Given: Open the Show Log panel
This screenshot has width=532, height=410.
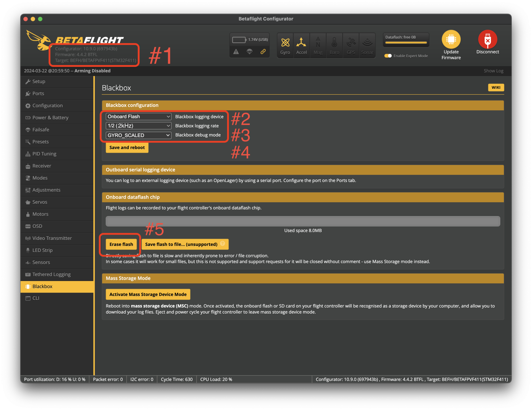Looking at the screenshot, I should pyautogui.click(x=493, y=71).
